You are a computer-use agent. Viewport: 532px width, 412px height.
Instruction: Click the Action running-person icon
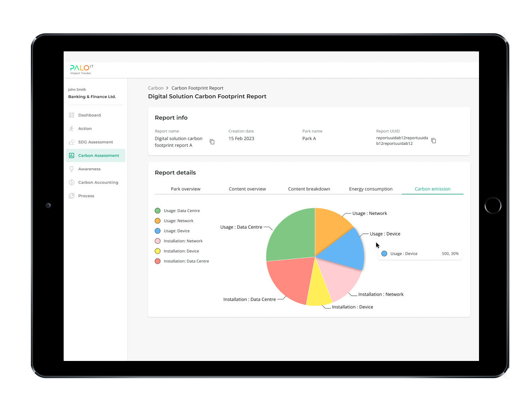tap(72, 129)
